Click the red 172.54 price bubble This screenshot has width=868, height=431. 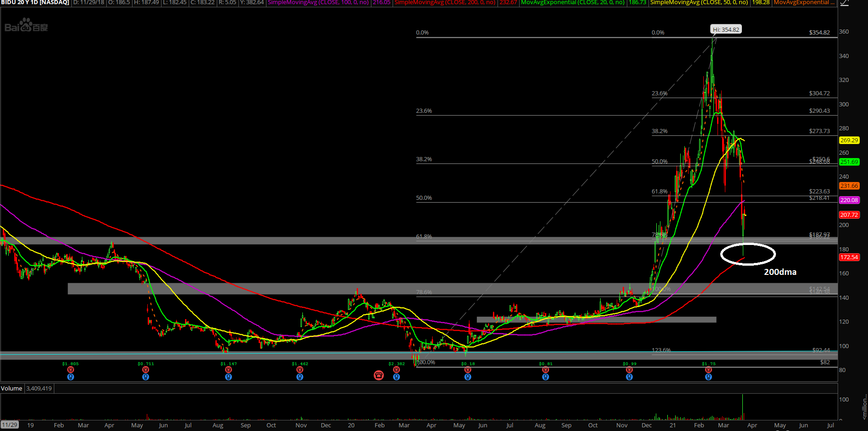(x=849, y=257)
